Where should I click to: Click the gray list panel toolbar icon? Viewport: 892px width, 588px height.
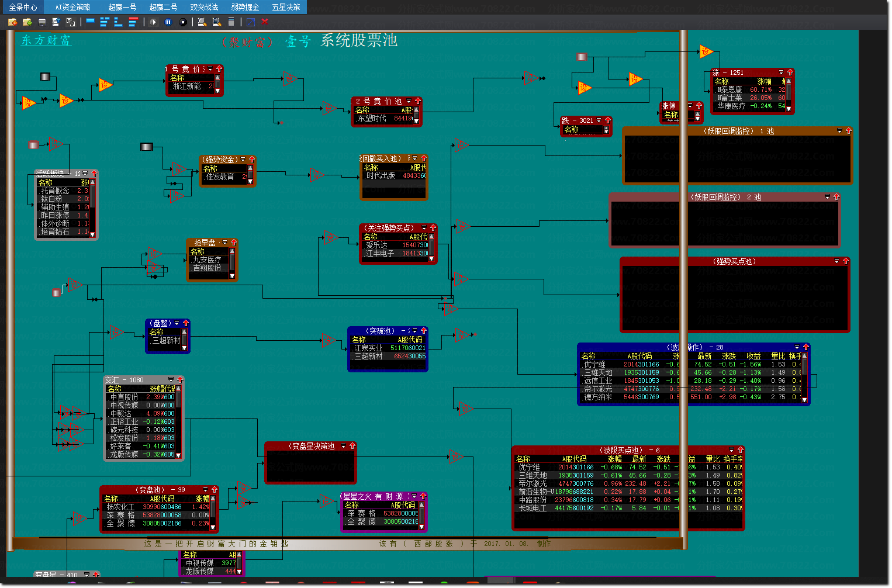231,22
